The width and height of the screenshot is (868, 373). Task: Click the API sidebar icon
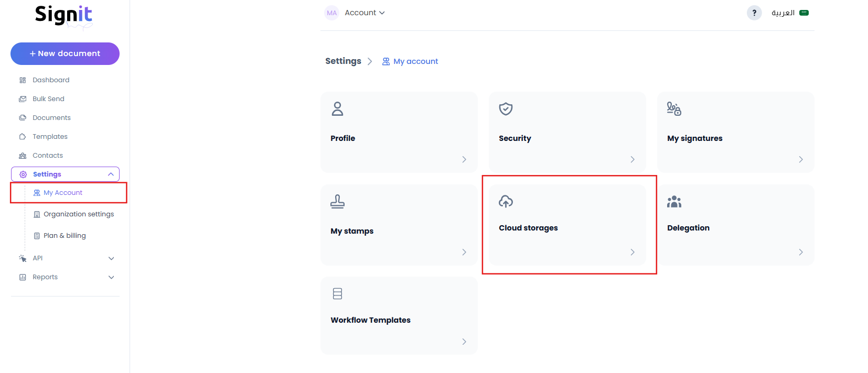[23, 258]
